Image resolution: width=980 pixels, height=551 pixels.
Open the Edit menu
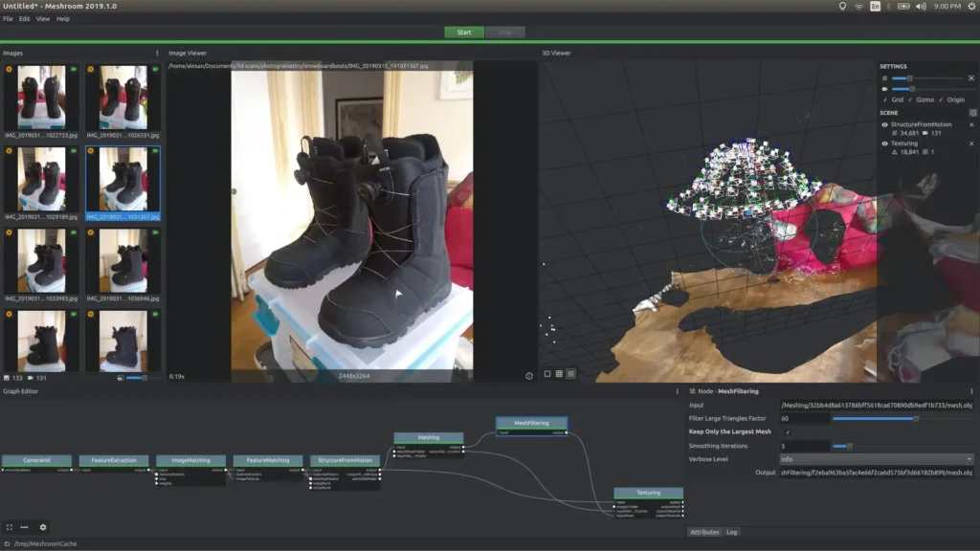click(24, 19)
